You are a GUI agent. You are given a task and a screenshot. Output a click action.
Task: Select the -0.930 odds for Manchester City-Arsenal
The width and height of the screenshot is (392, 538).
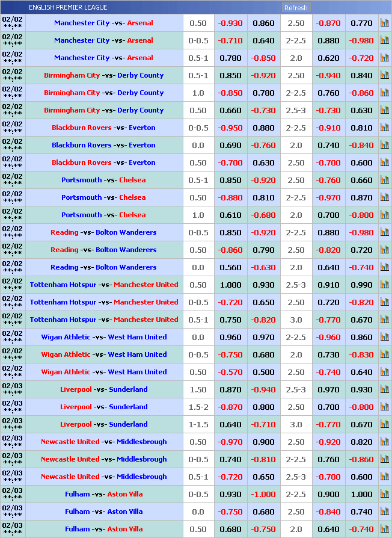pyautogui.click(x=230, y=23)
